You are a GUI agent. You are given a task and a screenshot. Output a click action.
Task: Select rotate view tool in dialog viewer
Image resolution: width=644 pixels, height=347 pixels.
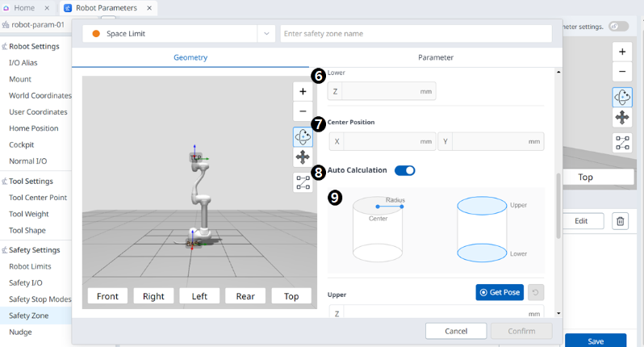coord(303,137)
